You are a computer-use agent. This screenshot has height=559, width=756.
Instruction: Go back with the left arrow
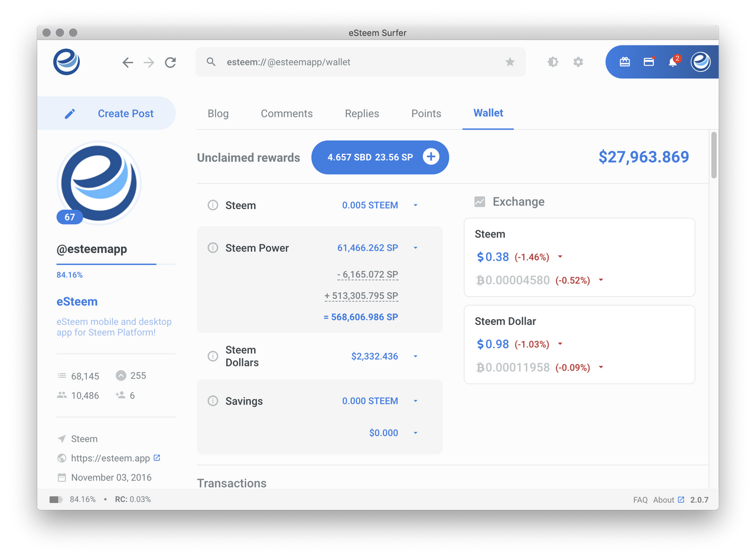pyautogui.click(x=128, y=62)
